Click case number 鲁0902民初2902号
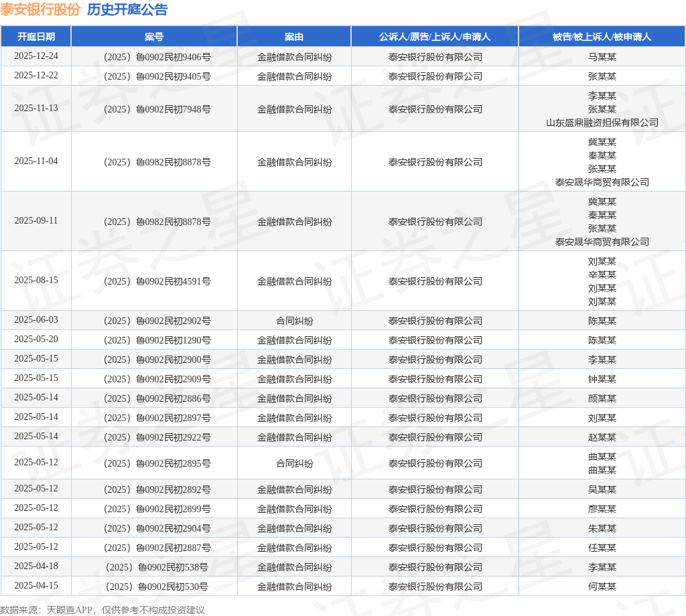686x616 pixels. (157, 321)
